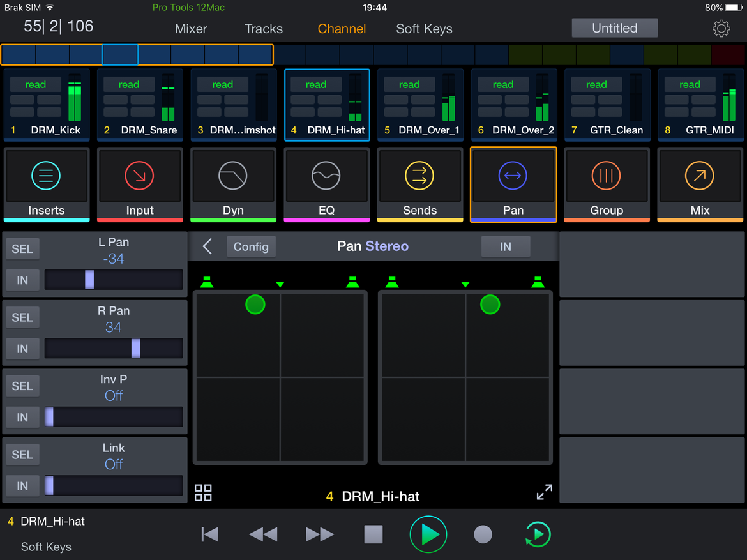Switch to the Mixer view
Screen dimensions: 747x560
coord(190,29)
